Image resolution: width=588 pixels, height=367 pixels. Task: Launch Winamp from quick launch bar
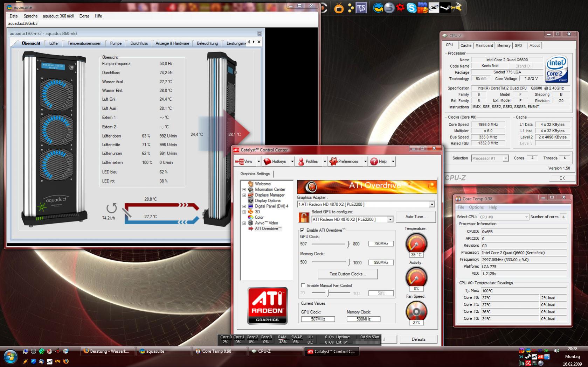pos(26,361)
